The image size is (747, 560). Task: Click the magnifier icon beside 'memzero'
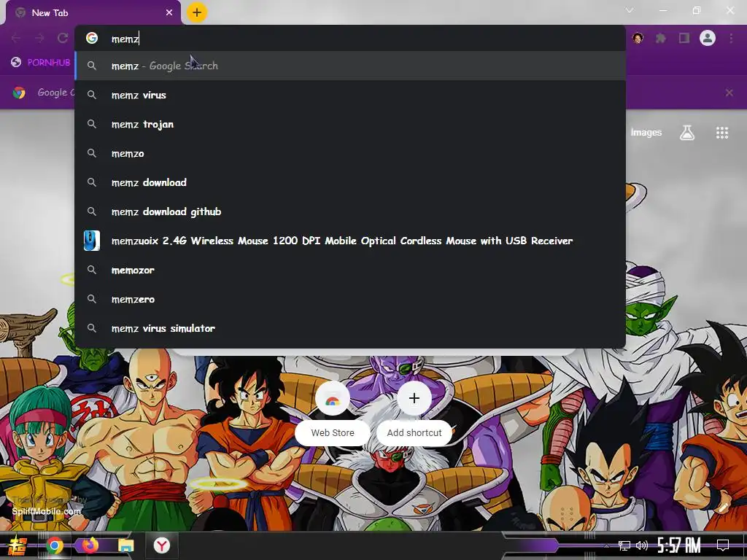92,298
